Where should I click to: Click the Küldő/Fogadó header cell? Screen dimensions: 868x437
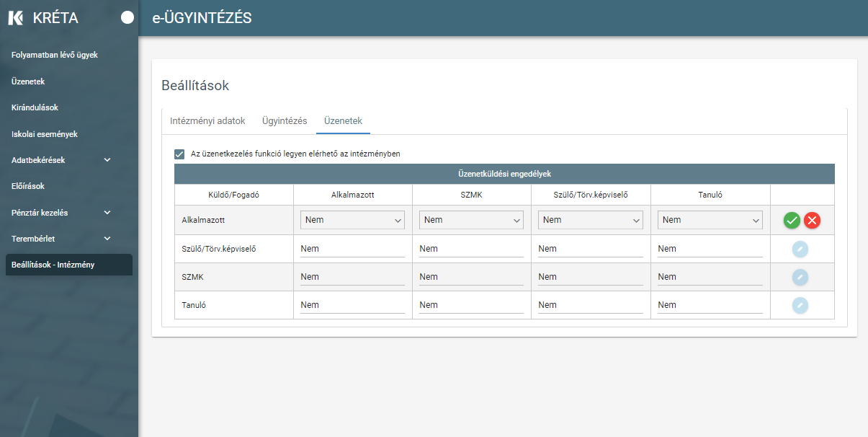pyautogui.click(x=233, y=195)
